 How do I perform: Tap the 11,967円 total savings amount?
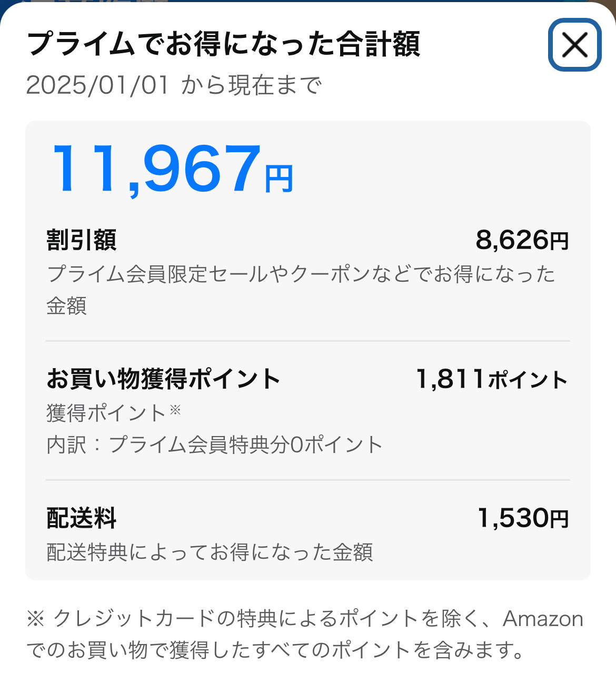pos(172,170)
